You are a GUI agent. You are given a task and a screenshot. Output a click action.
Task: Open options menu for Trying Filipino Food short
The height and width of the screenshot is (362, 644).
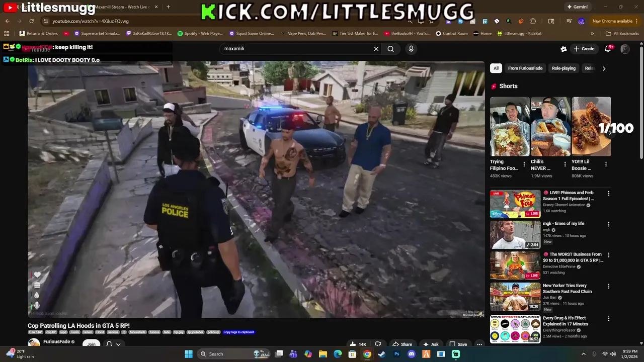point(524,164)
